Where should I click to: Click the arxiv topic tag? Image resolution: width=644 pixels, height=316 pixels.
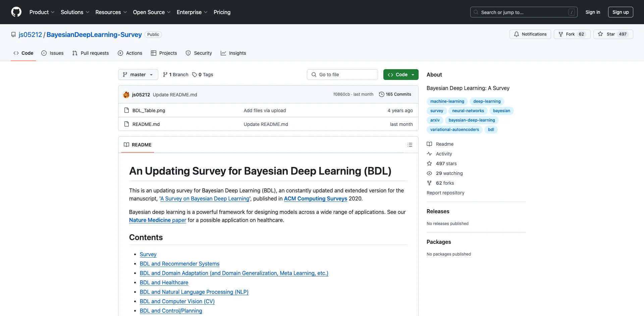click(x=435, y=120)
